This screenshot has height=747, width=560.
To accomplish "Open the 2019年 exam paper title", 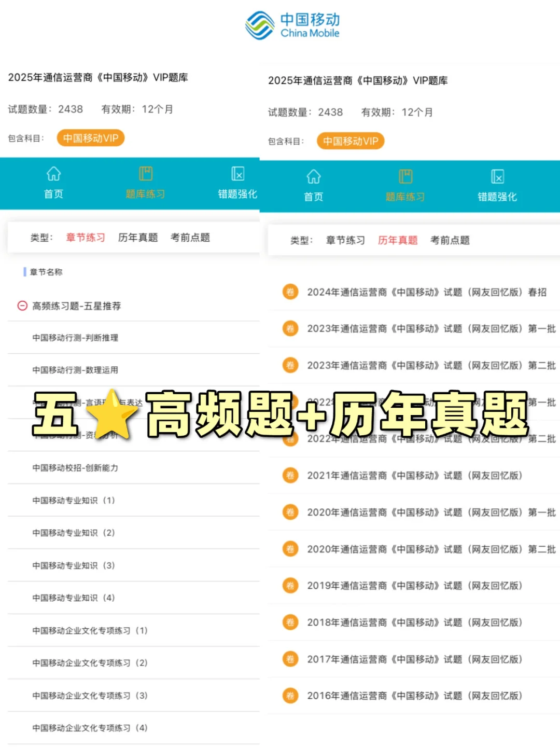I will (415, 586).
